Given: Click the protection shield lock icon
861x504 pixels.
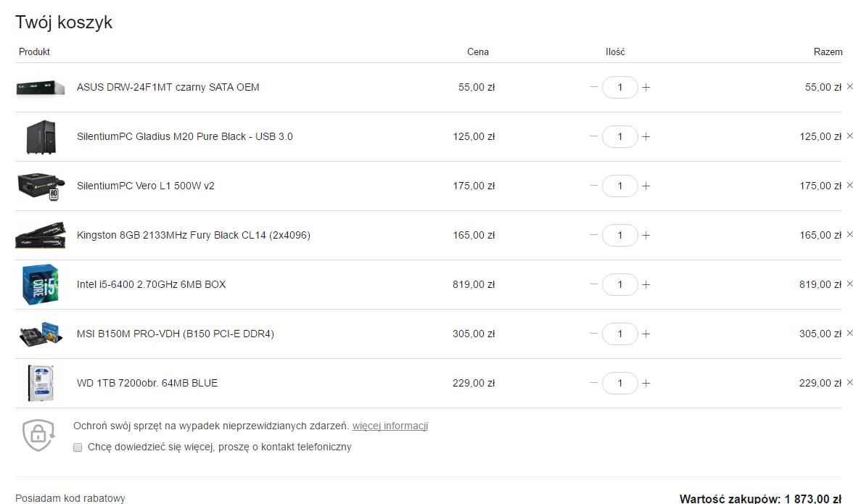Looking at the screenshot, I should click(38, 435).
